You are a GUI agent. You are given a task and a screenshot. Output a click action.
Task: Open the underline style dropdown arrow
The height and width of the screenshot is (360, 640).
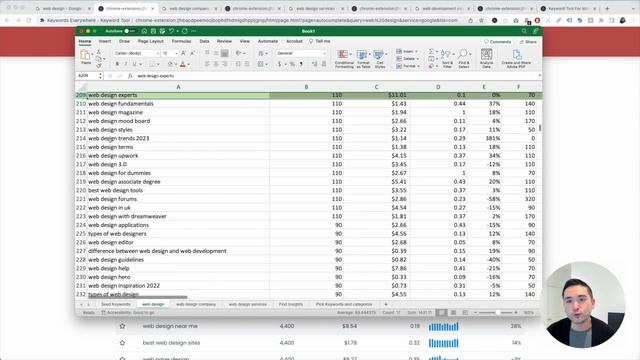[x=140, y=64]
